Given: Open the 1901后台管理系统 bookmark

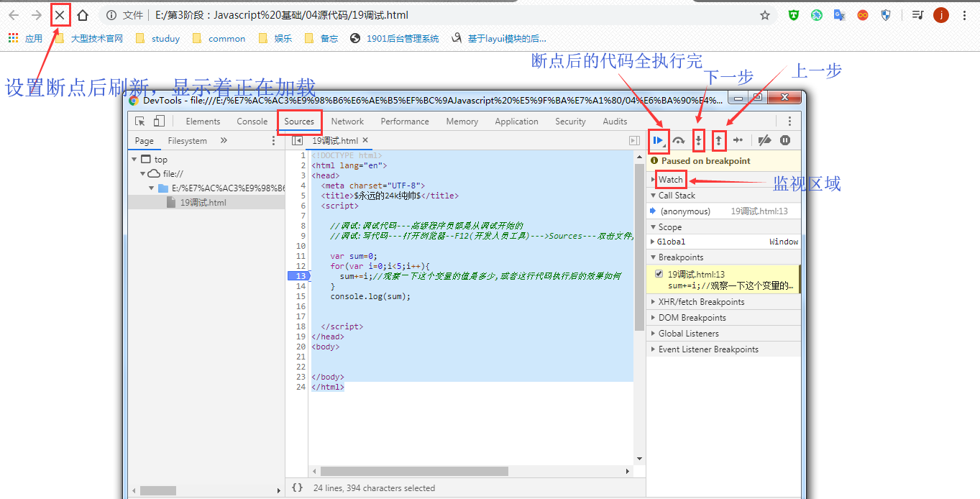Looking at the screenshot, I should coord(395,39).
